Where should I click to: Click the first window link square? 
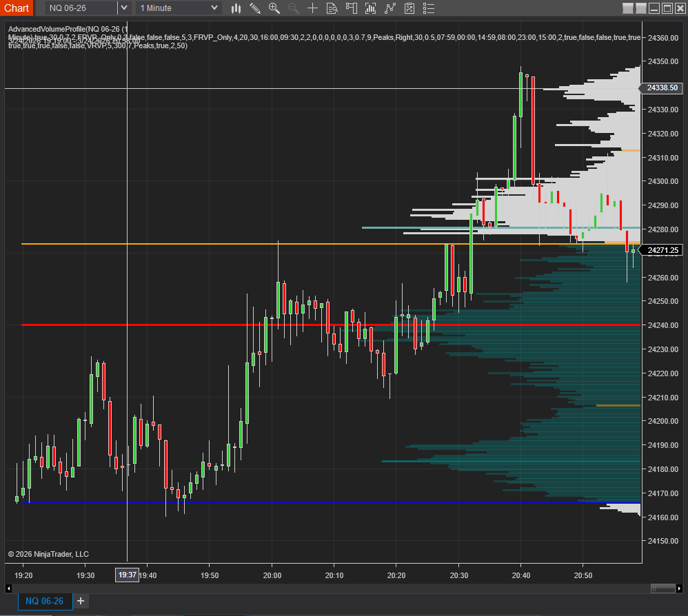click(628, 8)
